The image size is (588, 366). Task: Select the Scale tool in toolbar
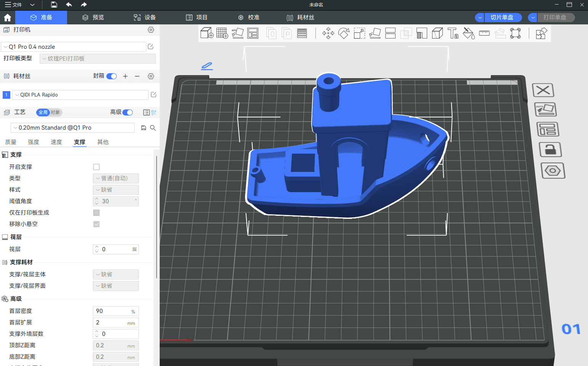359,33
